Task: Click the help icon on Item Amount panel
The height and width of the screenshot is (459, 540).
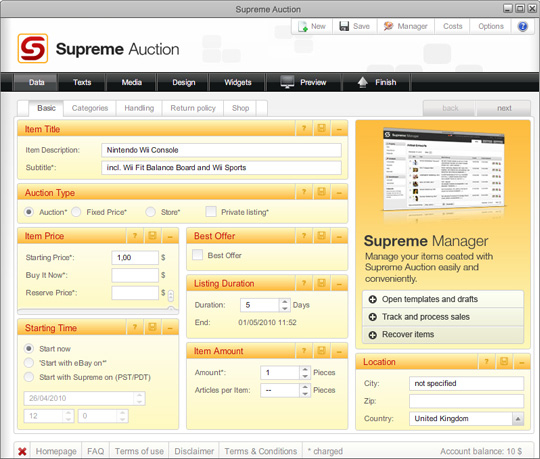Action: pyautogui.click(x=304, y=351)
